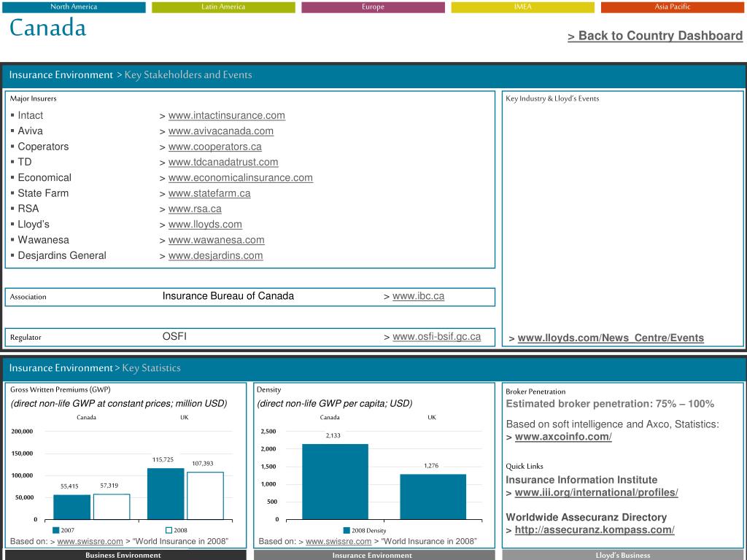Click the Aviva insurer name
The width and height of the screenshot is (747, 560).
tap(30, 131)
